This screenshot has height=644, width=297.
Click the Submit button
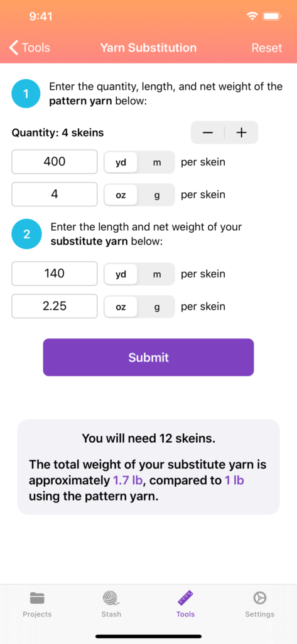148,357
